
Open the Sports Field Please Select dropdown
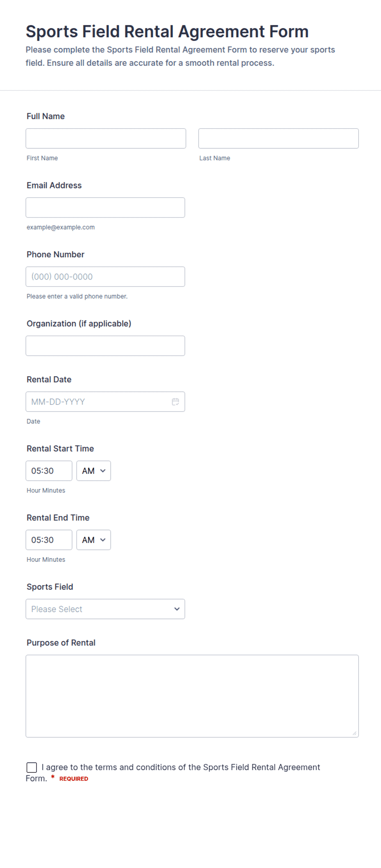105,609
